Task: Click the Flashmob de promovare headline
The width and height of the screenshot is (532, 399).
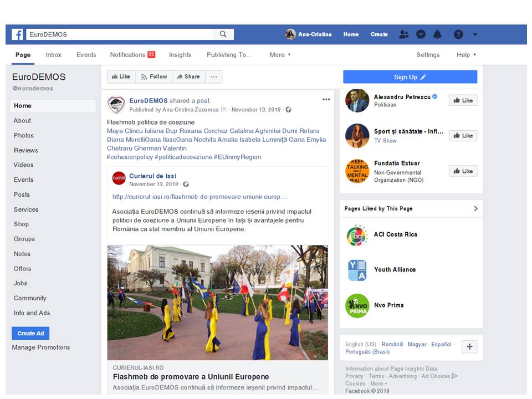Action: [191, 377]
